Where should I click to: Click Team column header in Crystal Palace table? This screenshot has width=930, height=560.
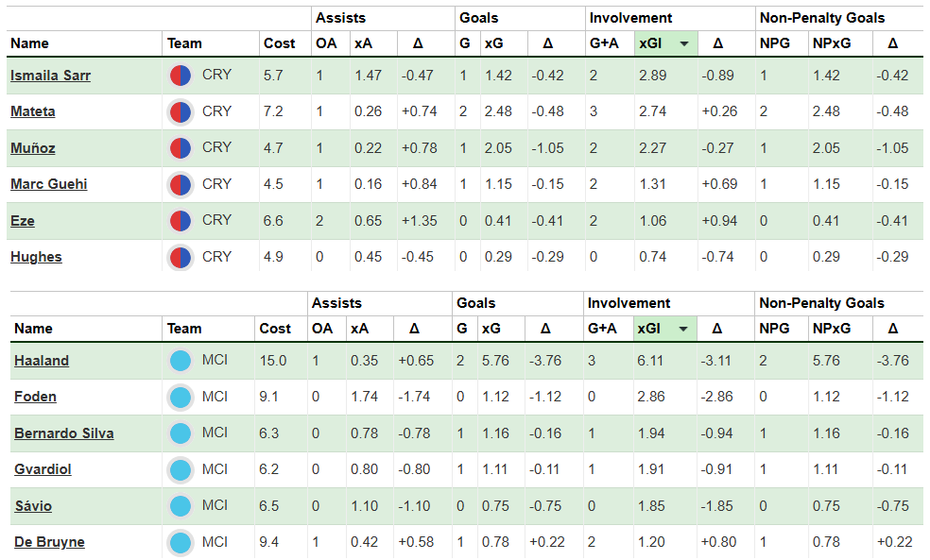pos(184,43)
